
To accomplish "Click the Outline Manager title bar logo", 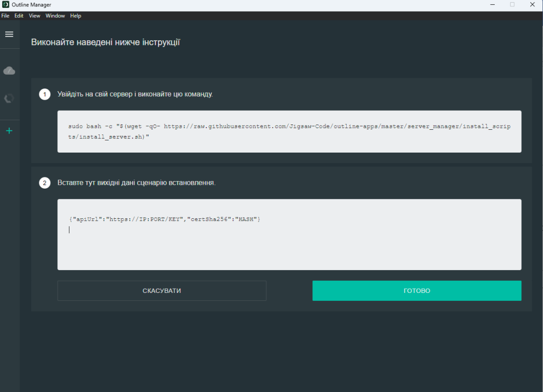I will coord(5,5).
